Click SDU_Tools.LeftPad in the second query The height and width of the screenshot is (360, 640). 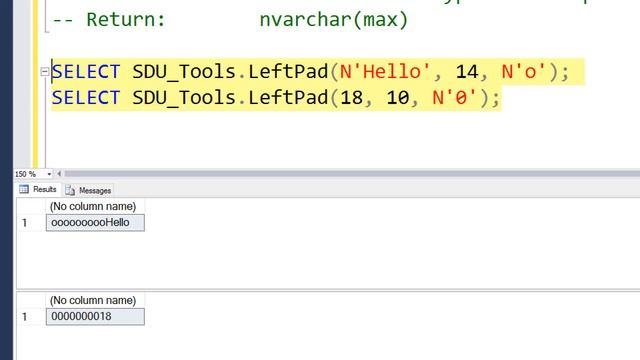[x=230, y=98]
